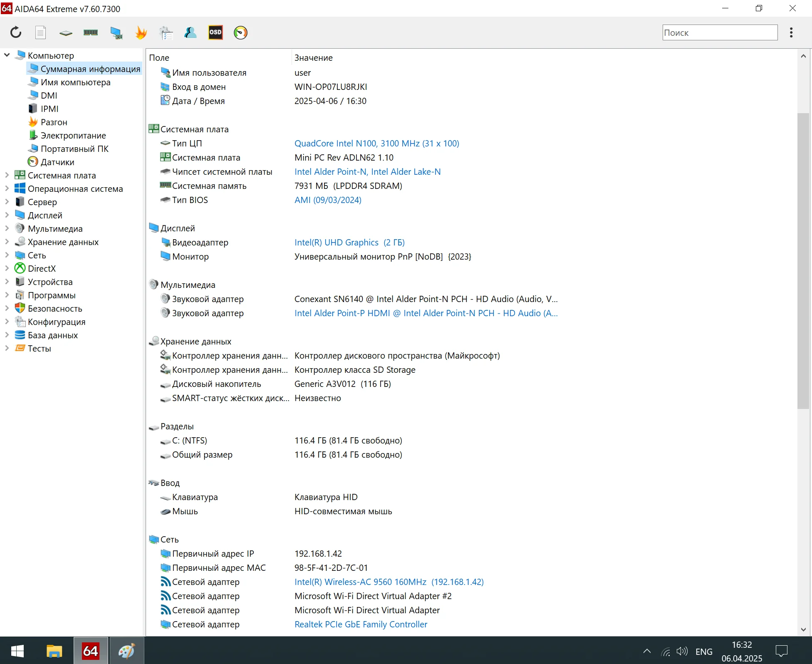The height and width of the screenshot is (664, 812).
Task: Click the CPU chip toolbar icon
Action: point(66,33)
